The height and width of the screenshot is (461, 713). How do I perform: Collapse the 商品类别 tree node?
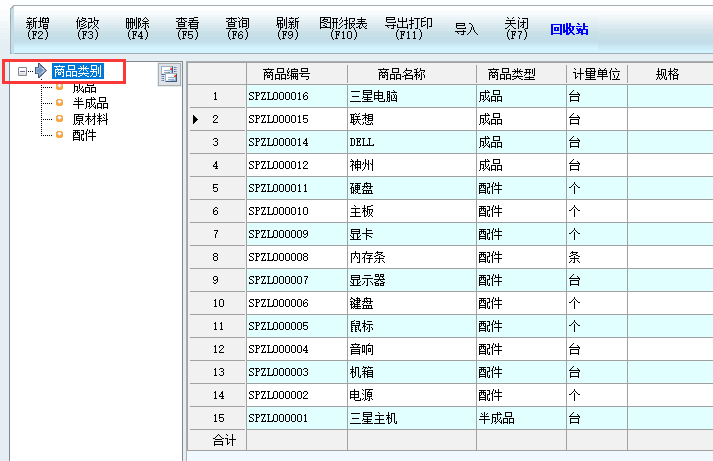pyautogui.click(x=22, y=71)
